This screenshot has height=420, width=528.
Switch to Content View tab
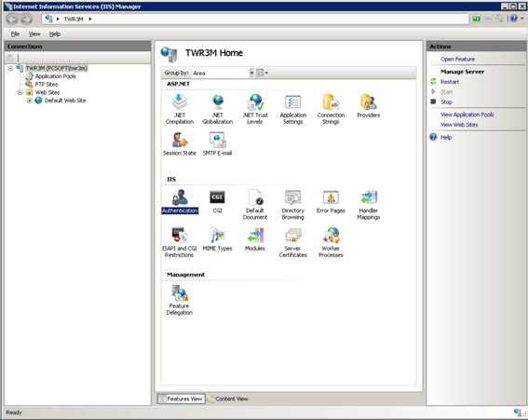pos(227,399)
